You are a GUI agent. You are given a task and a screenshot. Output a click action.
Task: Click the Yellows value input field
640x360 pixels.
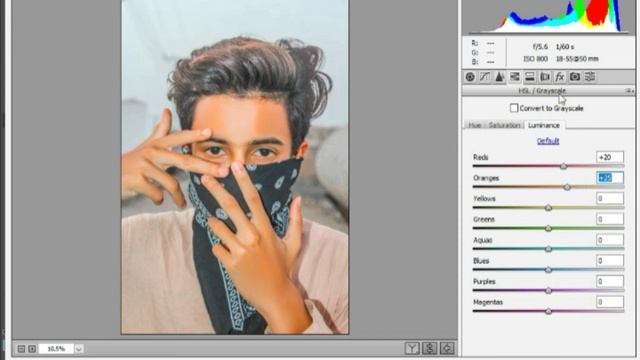click(610, 198)
